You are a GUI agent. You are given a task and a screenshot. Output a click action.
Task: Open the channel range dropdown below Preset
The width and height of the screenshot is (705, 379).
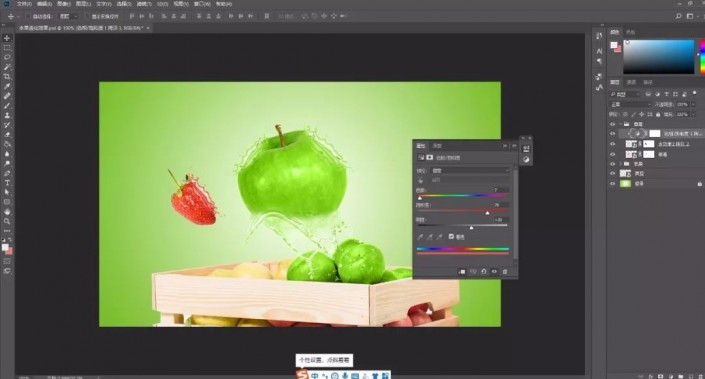coord(470,180)
